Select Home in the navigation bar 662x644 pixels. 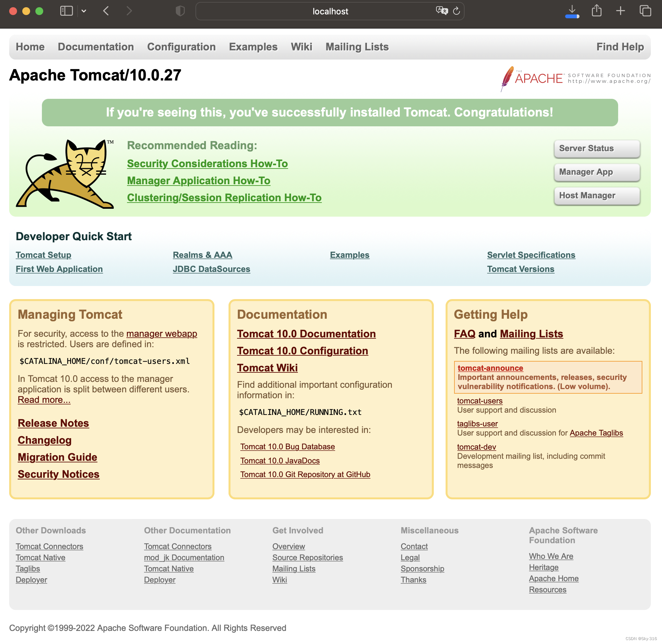tap(30, 47)
